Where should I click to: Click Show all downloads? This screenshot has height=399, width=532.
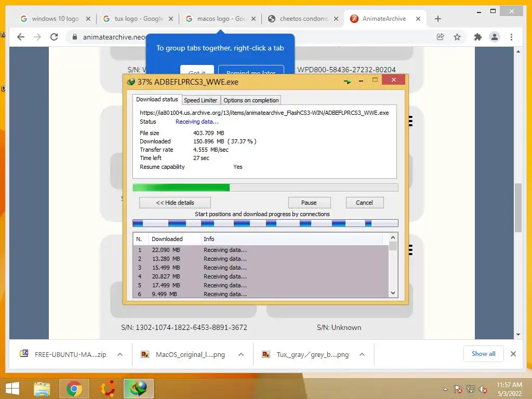(x=484, y=354)
